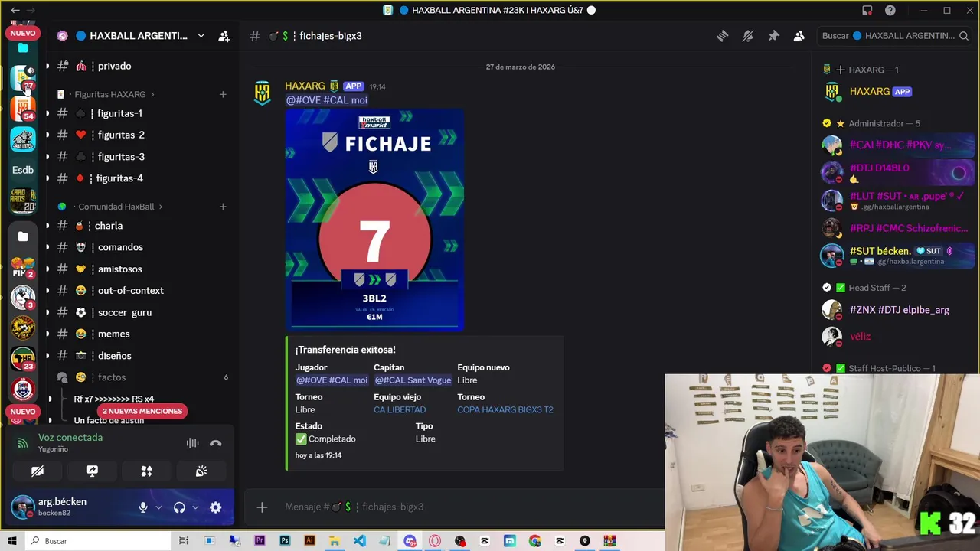The image size is (980, 551).
Task: Open User Settings gear
Action: (x=216, y=507)
